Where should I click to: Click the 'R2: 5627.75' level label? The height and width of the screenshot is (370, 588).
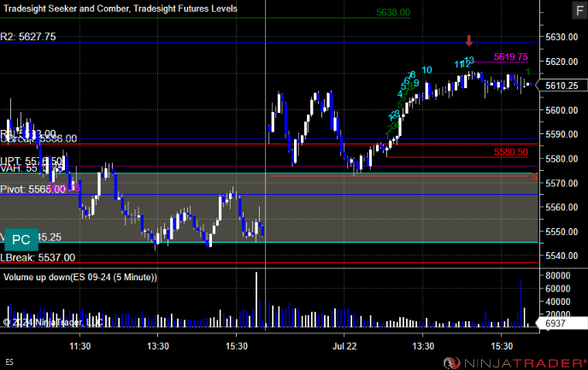click(x=28, y=37)
